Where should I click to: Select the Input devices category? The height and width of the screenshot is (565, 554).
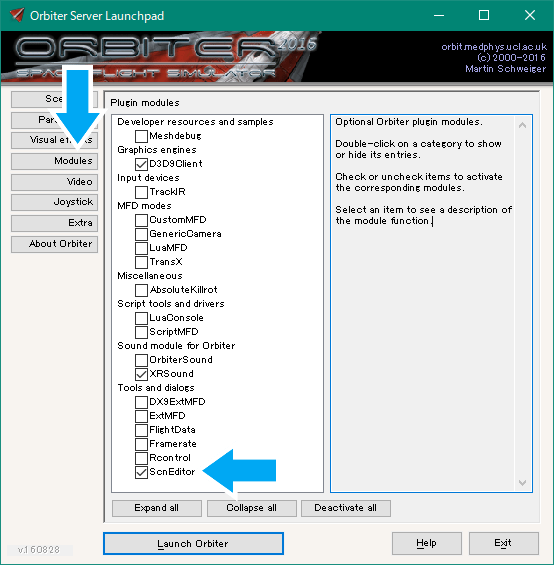pyautogui.click(x=148, y=178)
